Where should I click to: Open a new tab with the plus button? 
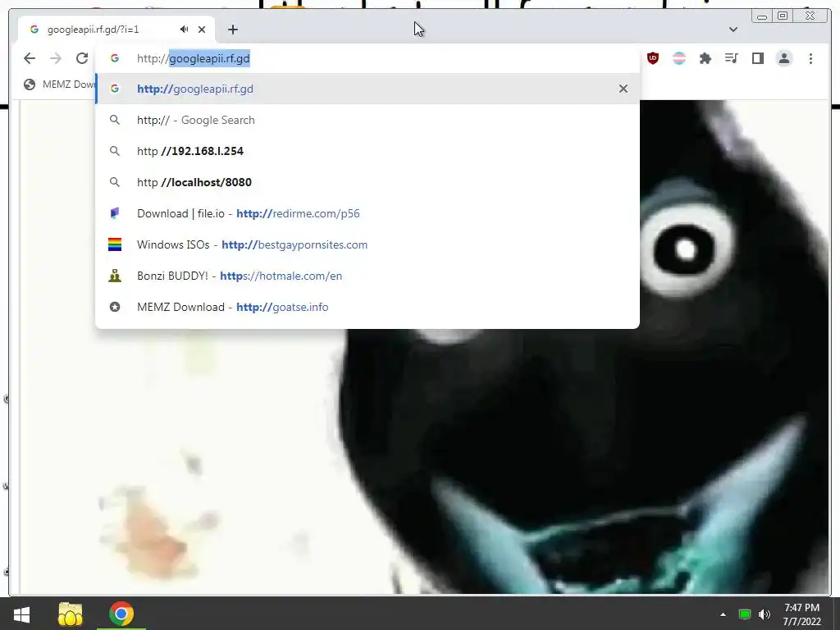pyautogui.click(x=232, y=30)
